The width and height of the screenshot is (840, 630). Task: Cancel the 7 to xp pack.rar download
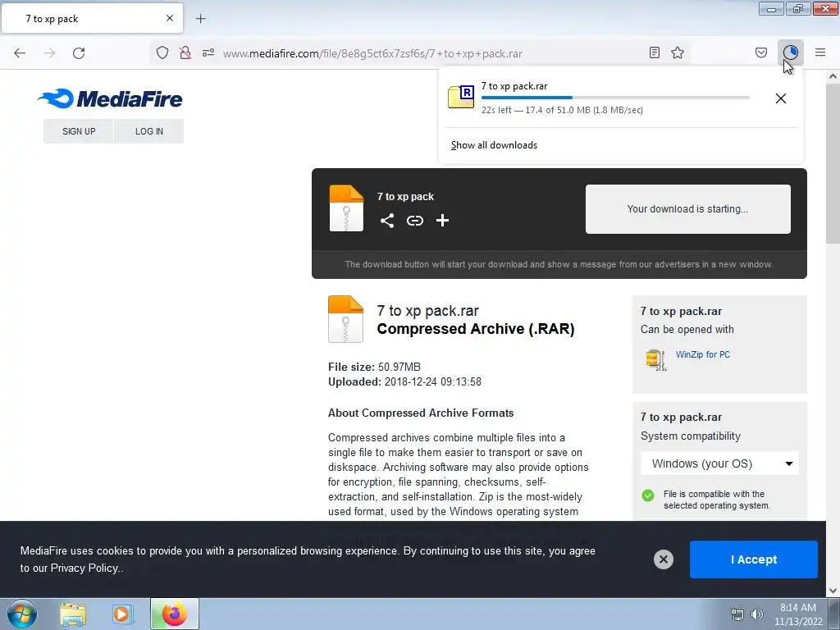pyautogui.click(x=781, y=98)
